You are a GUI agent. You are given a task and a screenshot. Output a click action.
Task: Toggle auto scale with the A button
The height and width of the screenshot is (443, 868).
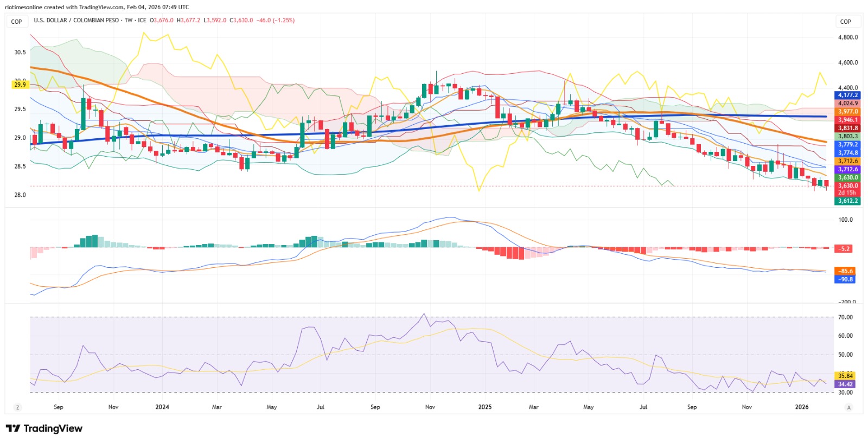coord(849,407)
